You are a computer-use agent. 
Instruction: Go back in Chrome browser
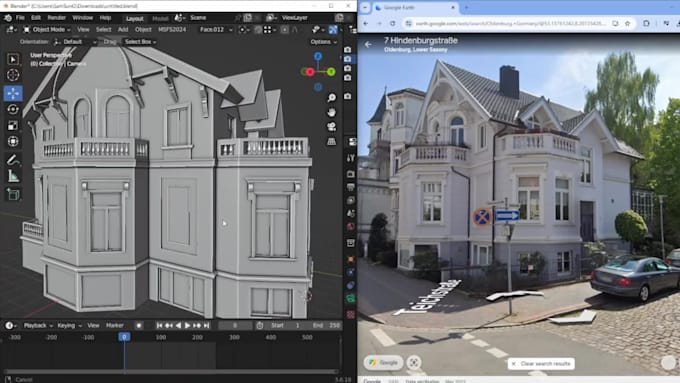click(x=366, y=23)
